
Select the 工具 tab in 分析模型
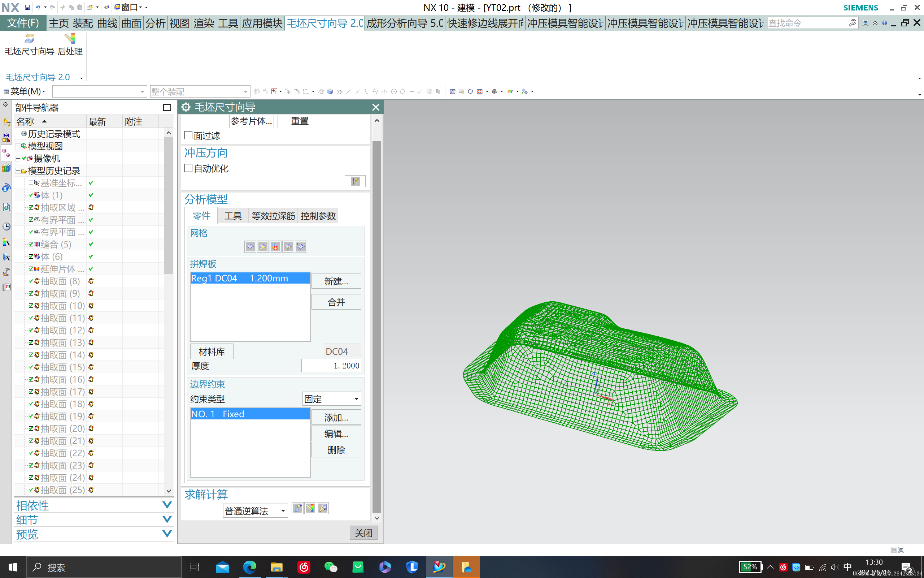(233, 216)
